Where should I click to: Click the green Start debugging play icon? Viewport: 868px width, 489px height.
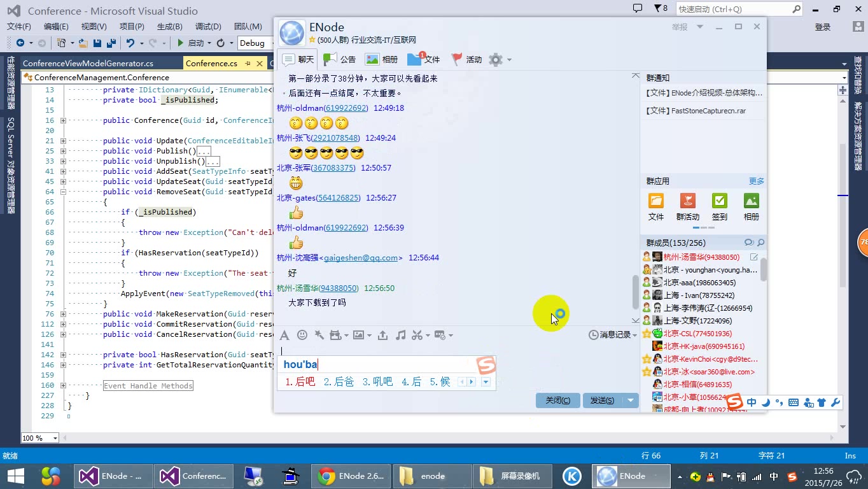click(x=181, y=43)
